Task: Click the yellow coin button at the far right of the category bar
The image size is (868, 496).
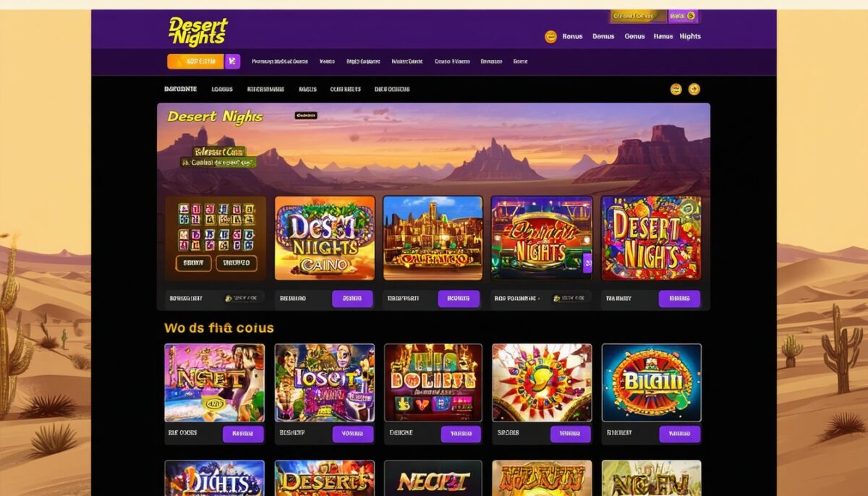Action: pos(694,90)
